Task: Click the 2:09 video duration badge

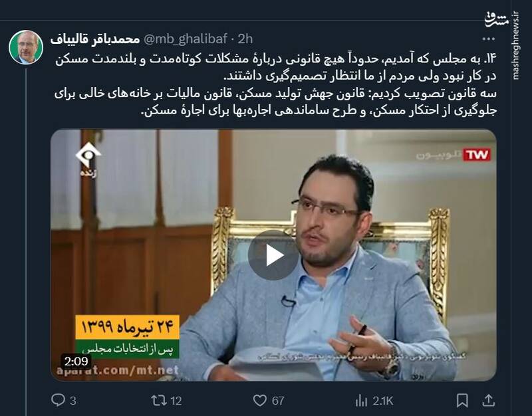Action: tap(76, 361)
